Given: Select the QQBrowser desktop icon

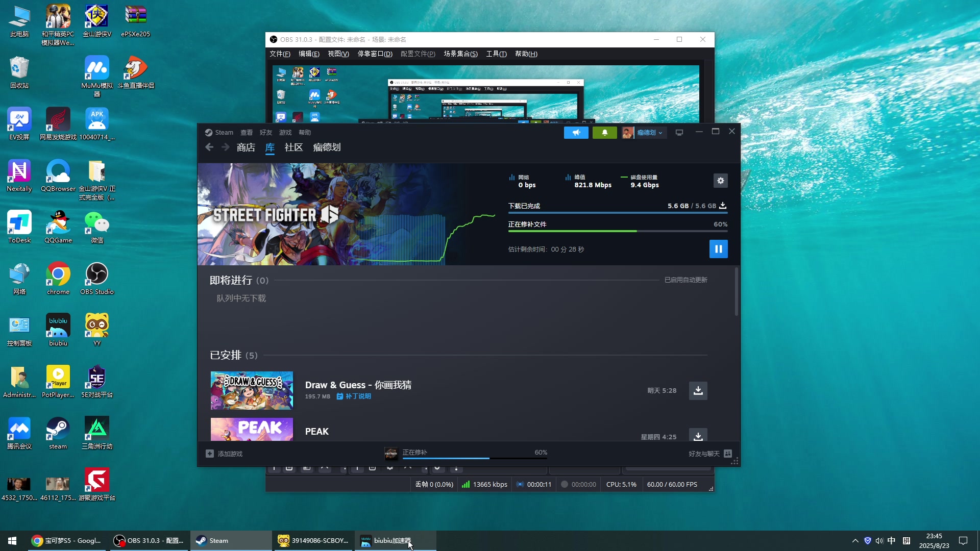Looking at the screenshot, I should coord(58,176).
